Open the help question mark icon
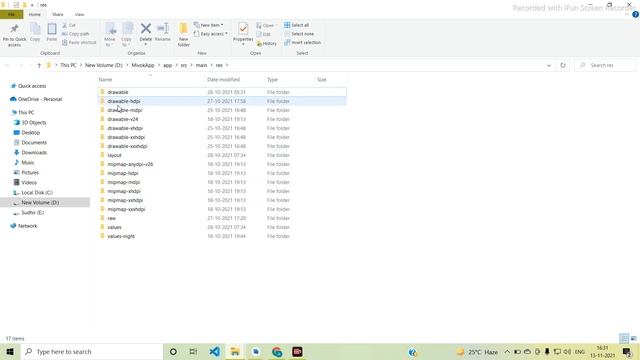The width and height of the screenshot is (640, 360). (635, 14)
